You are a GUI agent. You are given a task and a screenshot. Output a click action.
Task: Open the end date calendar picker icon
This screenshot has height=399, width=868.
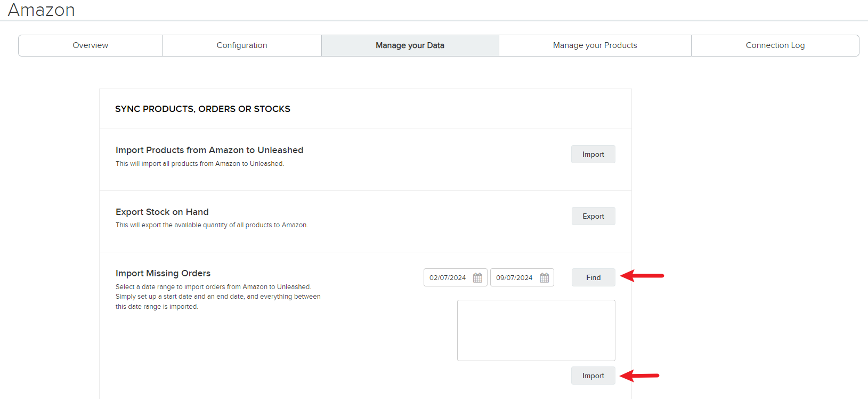pos(544,278)
